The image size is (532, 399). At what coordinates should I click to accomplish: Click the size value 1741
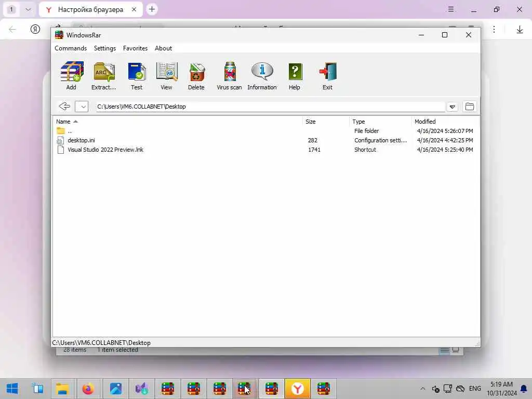[x=314, y=150]
